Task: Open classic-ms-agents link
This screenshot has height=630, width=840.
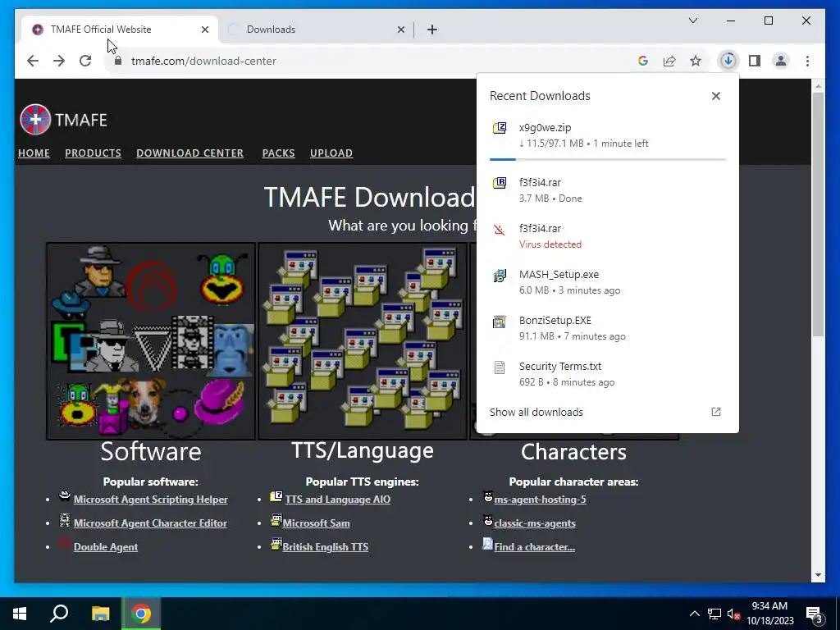Action: coord(535,523)
